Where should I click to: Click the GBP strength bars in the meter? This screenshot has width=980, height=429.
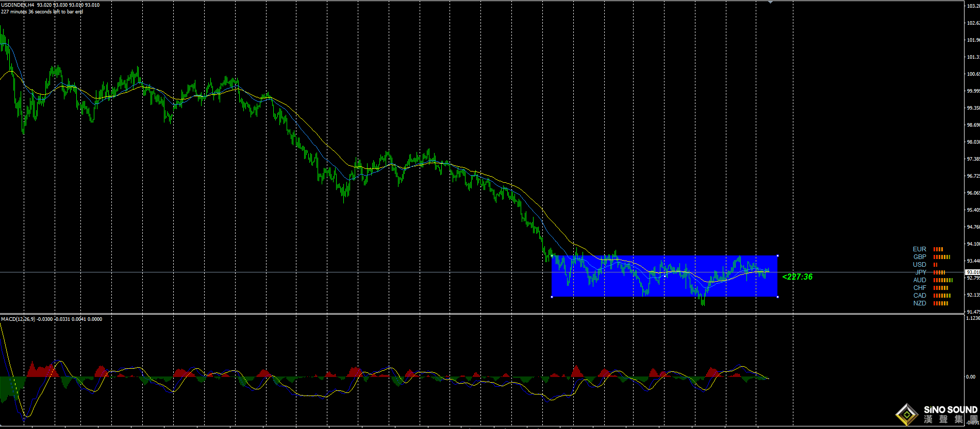pyautogui.click(x=941, y=257)
